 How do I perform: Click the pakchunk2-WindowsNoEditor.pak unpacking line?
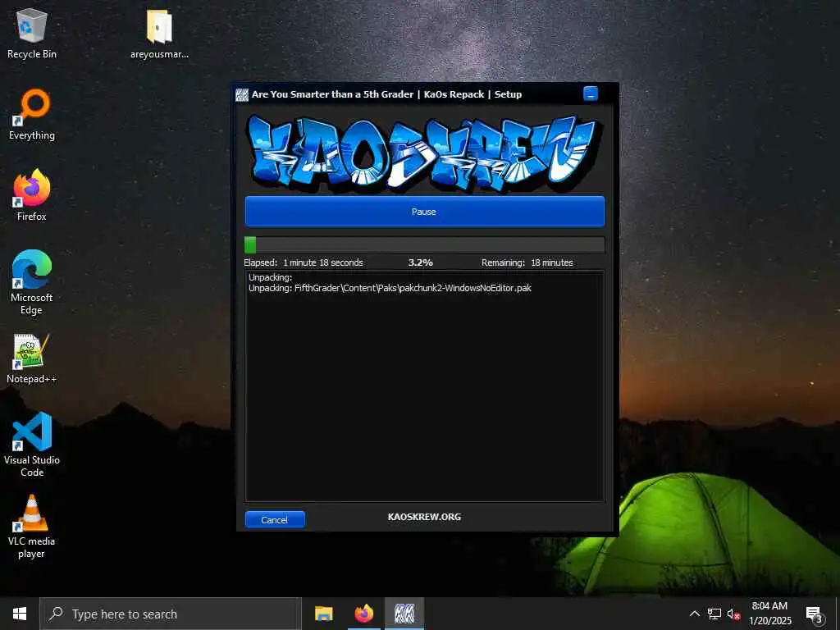coord(390,288)
